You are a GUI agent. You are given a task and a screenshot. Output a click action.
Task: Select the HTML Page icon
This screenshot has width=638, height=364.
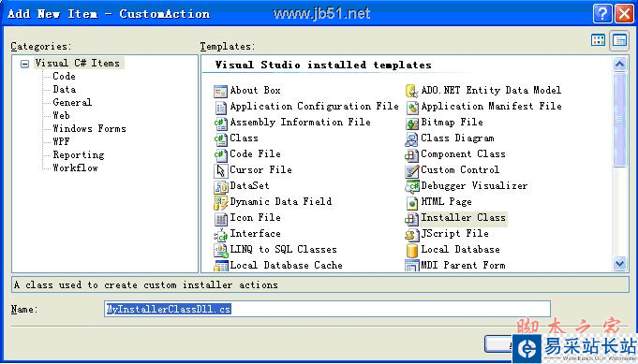tap(411, 203)
